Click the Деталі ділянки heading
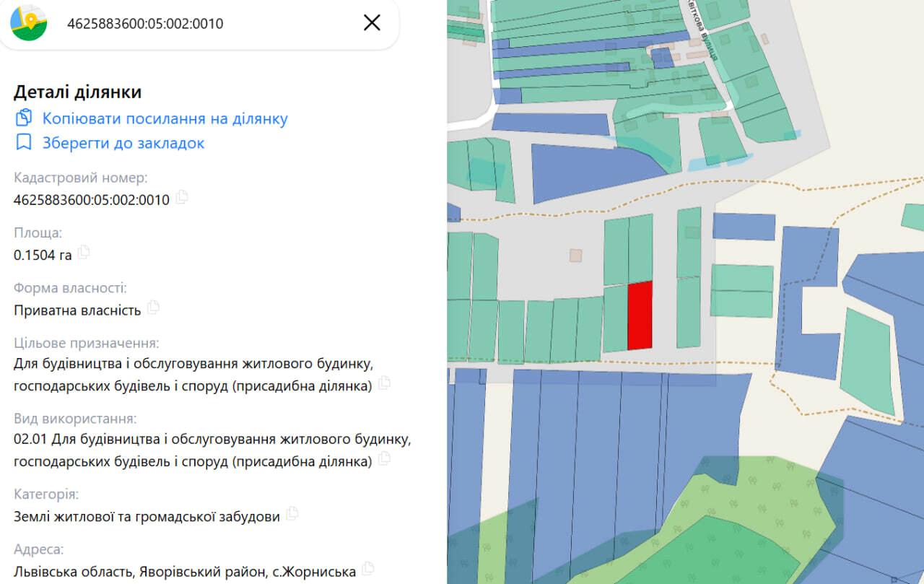The height and width of the screenshot is (584, 924). click(x=77, y=92)
